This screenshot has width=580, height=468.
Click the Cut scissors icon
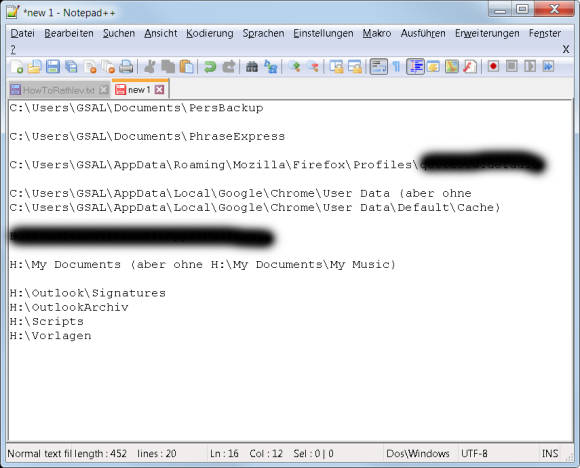click(150, 67)
